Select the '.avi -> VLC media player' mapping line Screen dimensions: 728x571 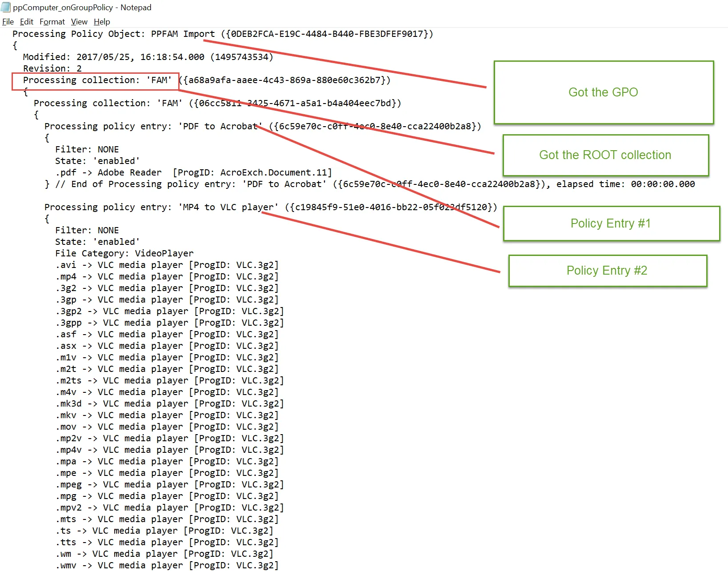167,265
